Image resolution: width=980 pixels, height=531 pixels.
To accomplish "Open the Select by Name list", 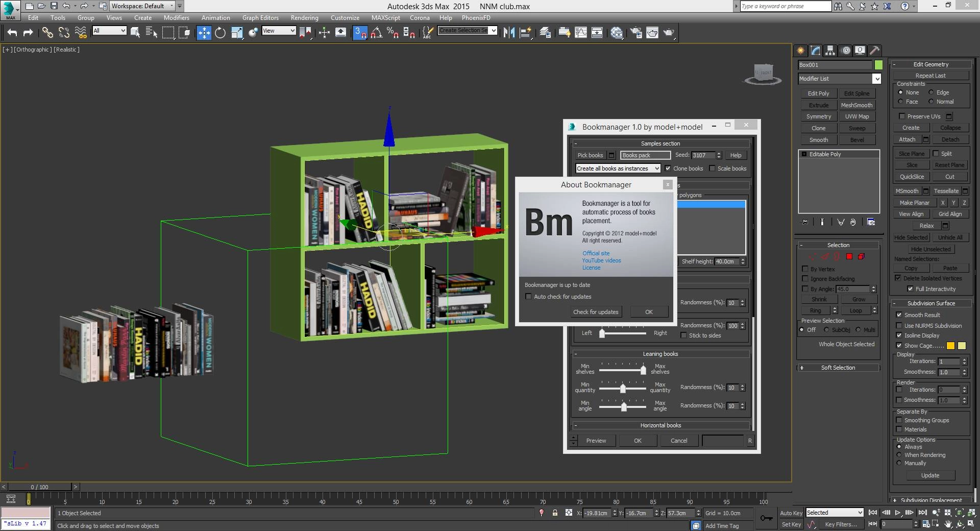I will point(152,33).
